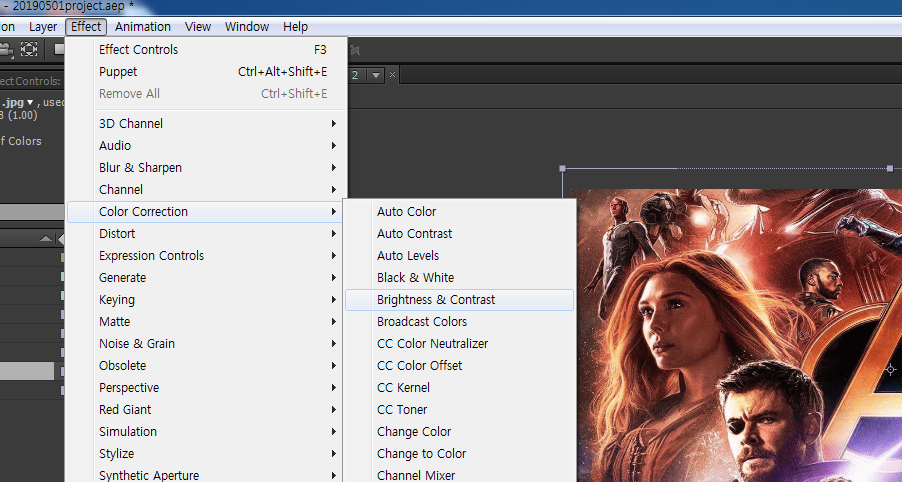Choose Effect Controls from the Effect menu
The width and height of the screenshot is (902, 482).
click(207, 49)
